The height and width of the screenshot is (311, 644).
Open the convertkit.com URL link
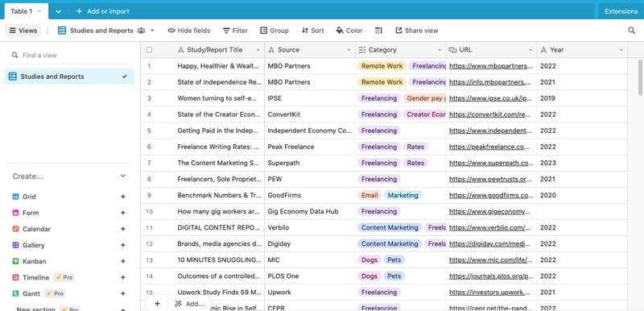(491, 114)
